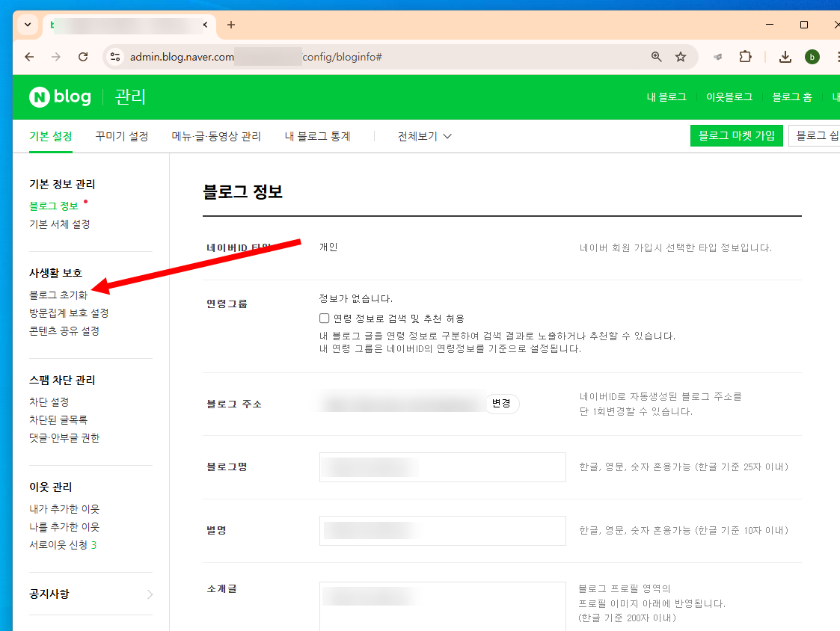The height and width of the screenshot is (631, 840).
Task: Open 블로그 초기화 in sidebar
Action: [x=58, y=295]
